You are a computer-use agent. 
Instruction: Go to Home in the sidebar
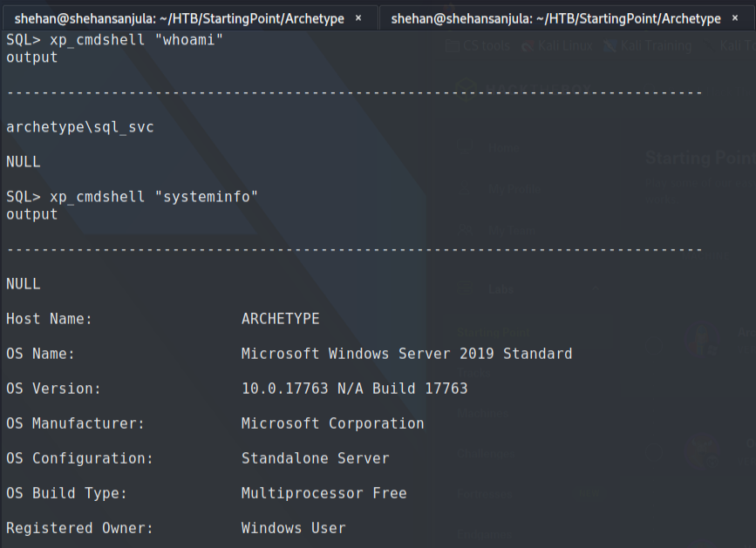point(503,148)
